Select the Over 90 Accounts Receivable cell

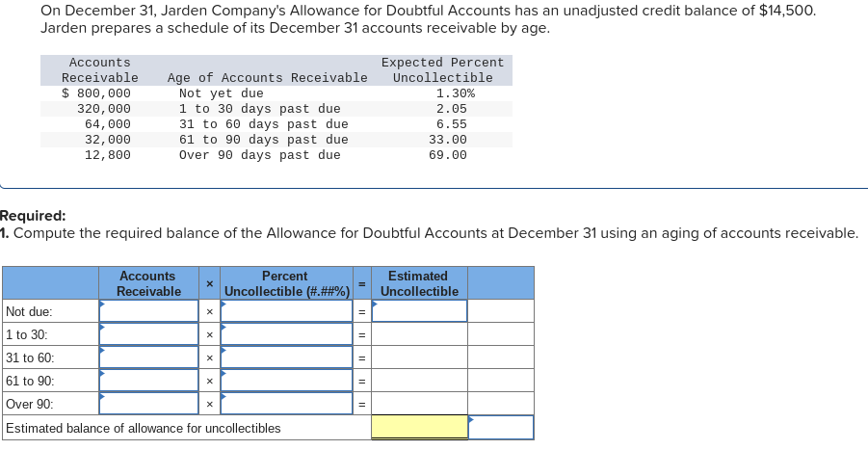(149, 404)
